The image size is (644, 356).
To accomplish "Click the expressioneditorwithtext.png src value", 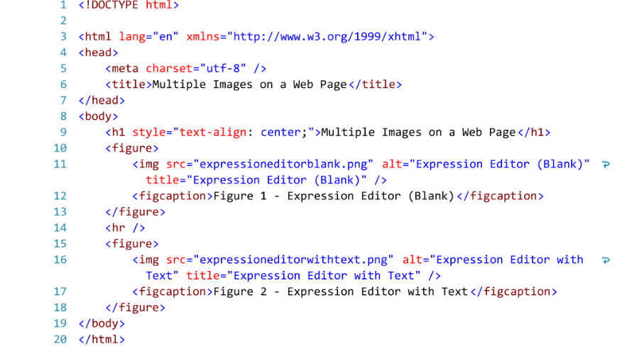I will (293, 260).
